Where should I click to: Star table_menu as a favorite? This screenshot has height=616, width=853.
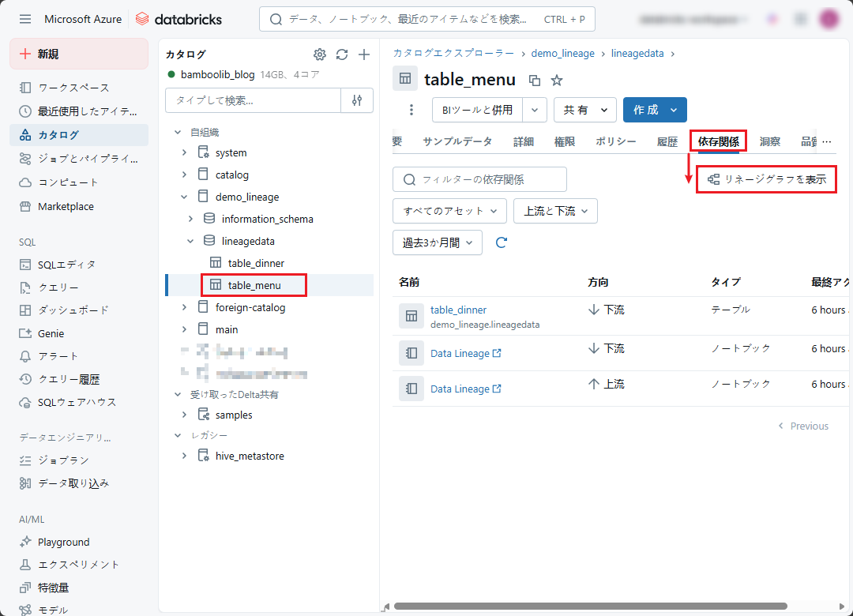(557, 80)
